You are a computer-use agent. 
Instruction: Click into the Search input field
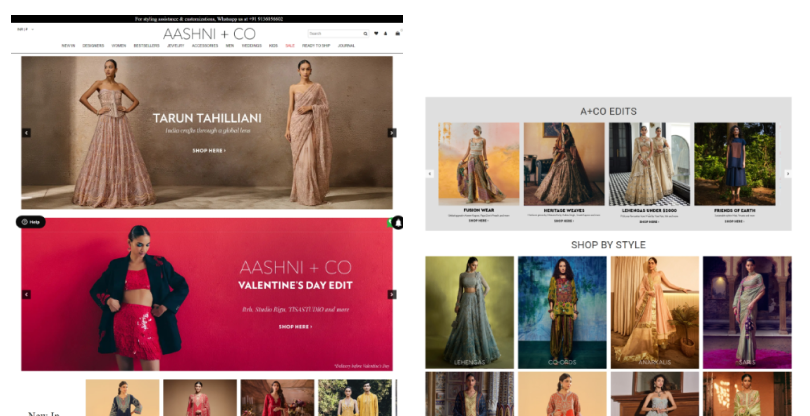(x=336, y=34)
